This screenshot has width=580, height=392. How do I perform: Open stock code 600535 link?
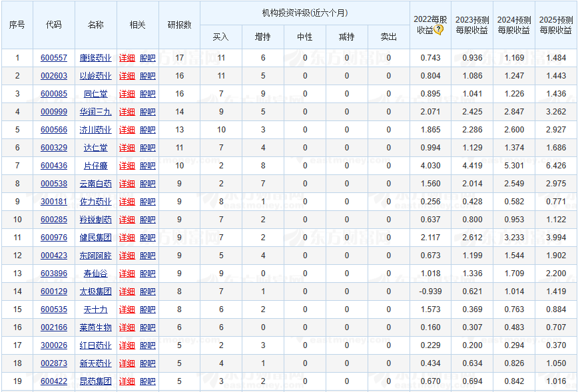pos(54,309)
